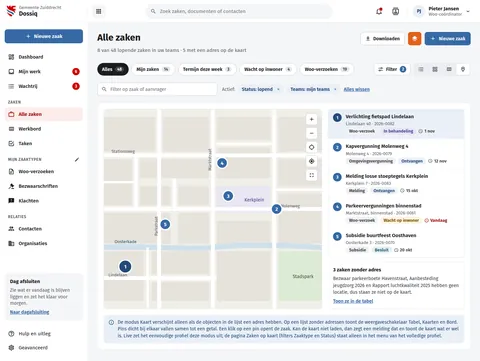Click the In behandeling status tag
The height and width of the screenshot is (361, 480).
398,131
